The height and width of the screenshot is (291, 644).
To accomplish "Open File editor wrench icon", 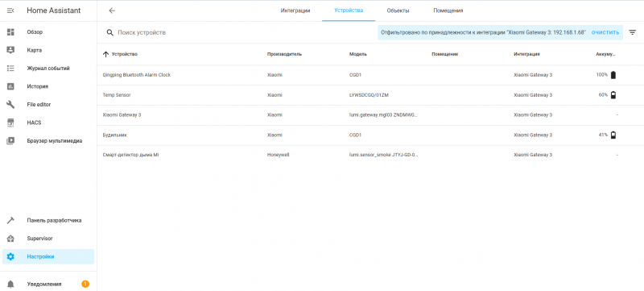I will pyautogui.click(x=10, y=105).
